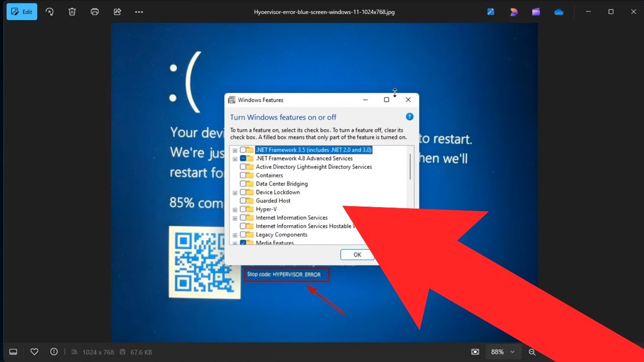Favorite the photo with heart icon
This screenshot has height=362, width=644.
[34, 352]
